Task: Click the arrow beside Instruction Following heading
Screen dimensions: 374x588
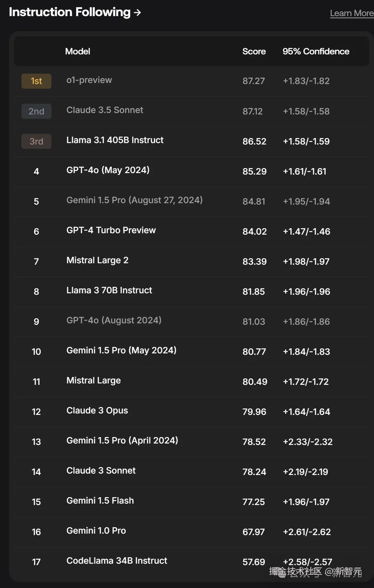Action: (138, 13)
